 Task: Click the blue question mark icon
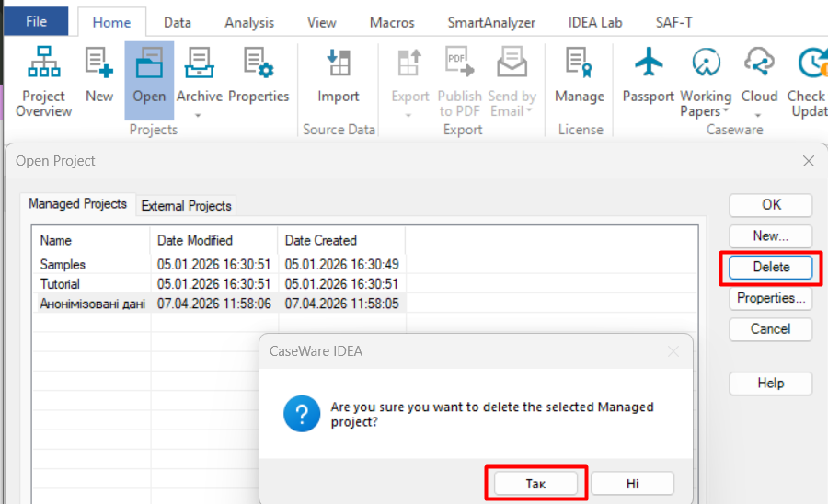302,414
